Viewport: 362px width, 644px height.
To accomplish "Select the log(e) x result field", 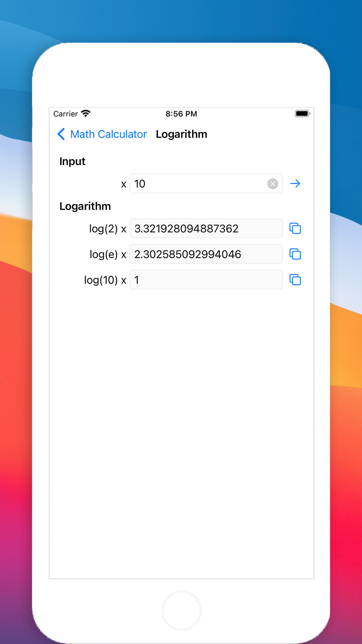I will [x=206, y=254].
